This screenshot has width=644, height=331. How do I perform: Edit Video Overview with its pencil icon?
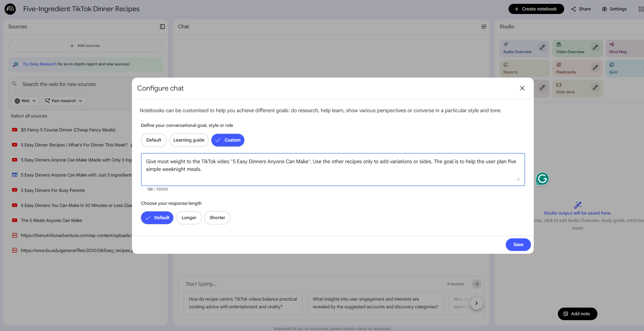tap(595, 47)
